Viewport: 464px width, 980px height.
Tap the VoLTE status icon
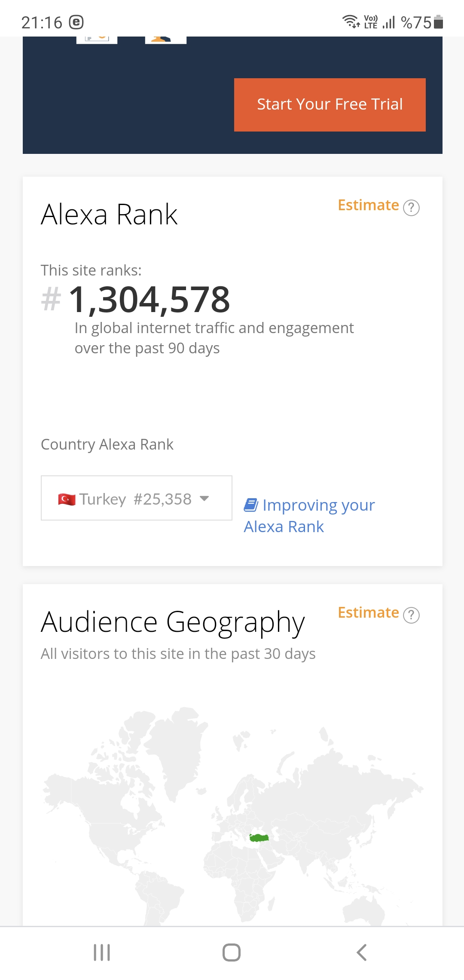(371, 21)
